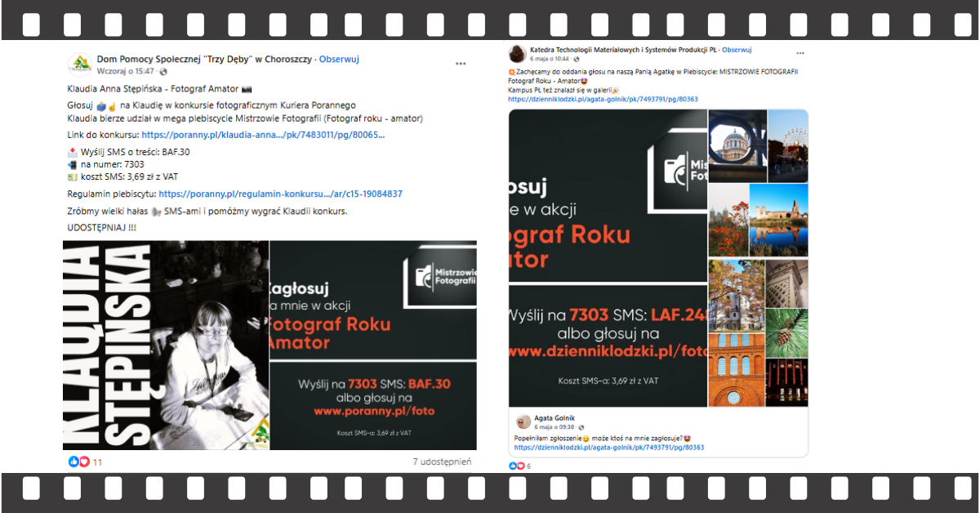
Task: Click the Mistrzowie Fotografii camera logo in the Agata graphic
Action: pos(676,168)
